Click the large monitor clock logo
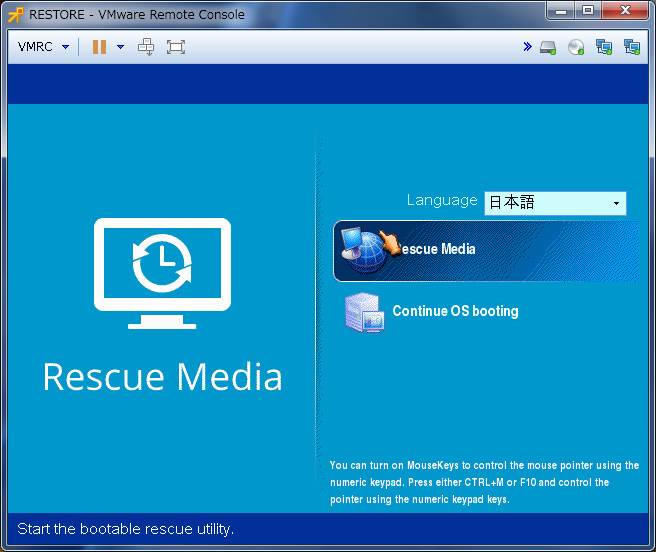 coord(162,272)
